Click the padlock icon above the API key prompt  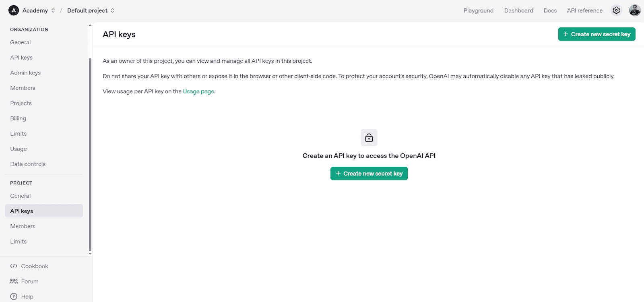pyautogui.click(x=369, y=137)
